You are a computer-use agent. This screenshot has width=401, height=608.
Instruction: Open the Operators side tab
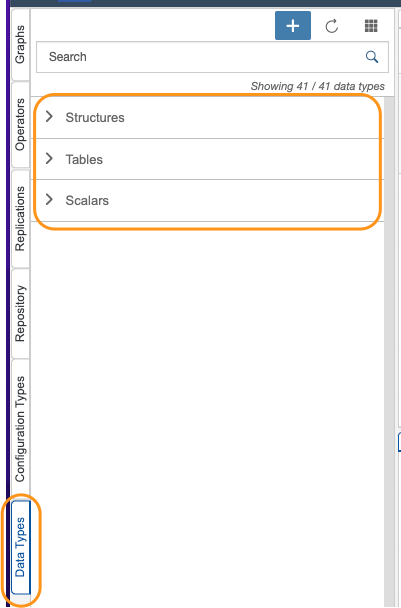[x=20, y=124]
